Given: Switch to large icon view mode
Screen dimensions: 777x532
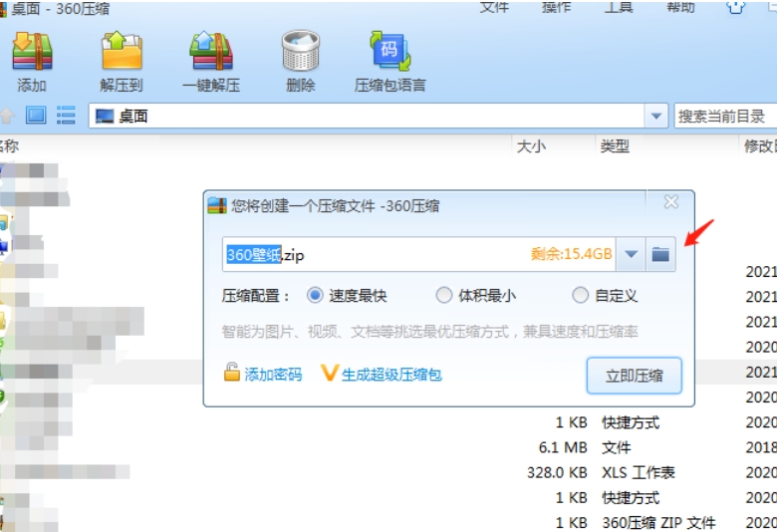Looking at the screenshot, I should tap(36, 116).
